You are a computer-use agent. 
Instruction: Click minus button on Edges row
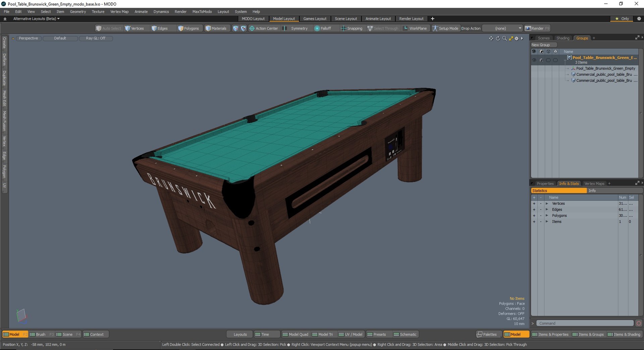click(x=541, y=210)
